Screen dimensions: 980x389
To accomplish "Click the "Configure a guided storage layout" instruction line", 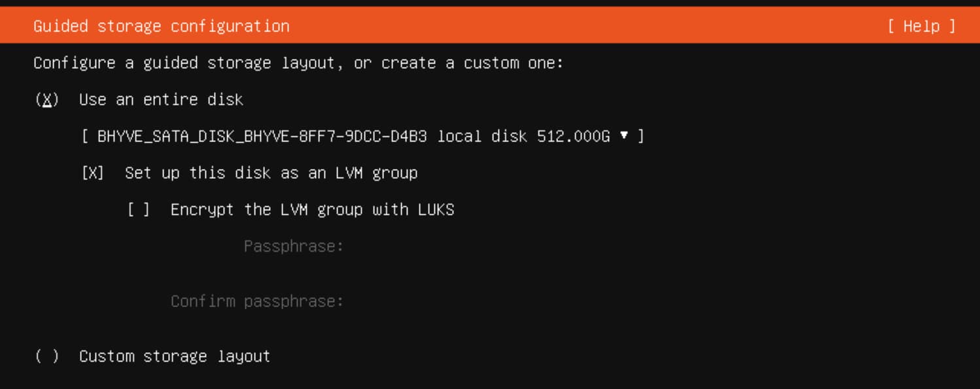I will (x=298, y=64).
